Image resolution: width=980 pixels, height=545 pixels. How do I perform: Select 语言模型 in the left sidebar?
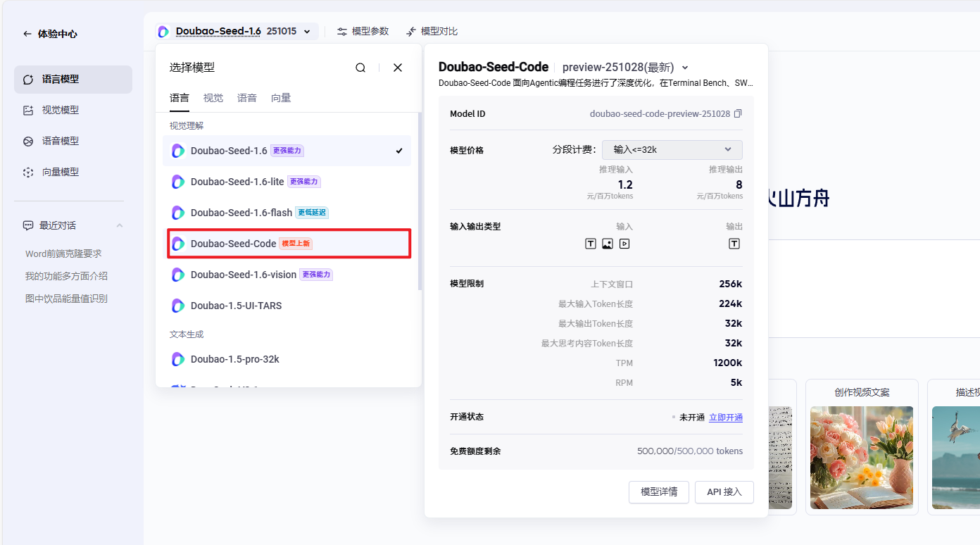point(73,79)
